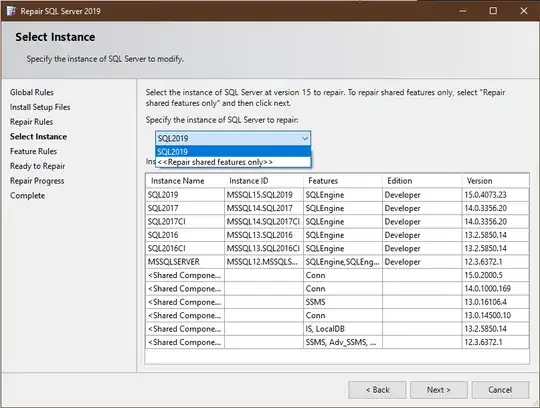
Task: Choose Repair shared features only option
Action: tap(233, 162)
